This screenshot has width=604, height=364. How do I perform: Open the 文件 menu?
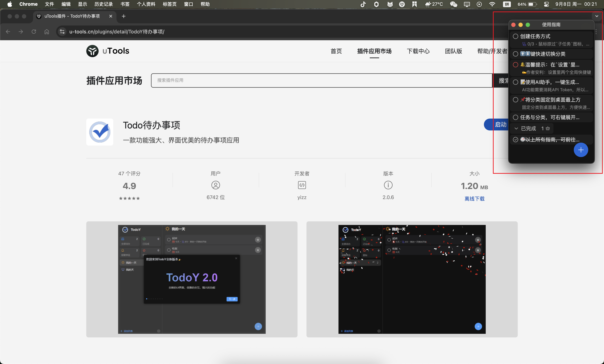[x=49, y=4]
